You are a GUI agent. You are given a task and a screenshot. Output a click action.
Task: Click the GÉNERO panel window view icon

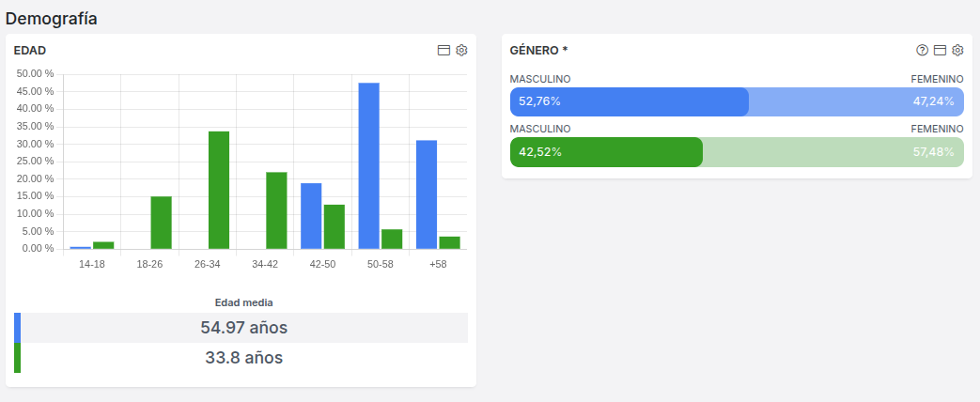pos(940,51)
